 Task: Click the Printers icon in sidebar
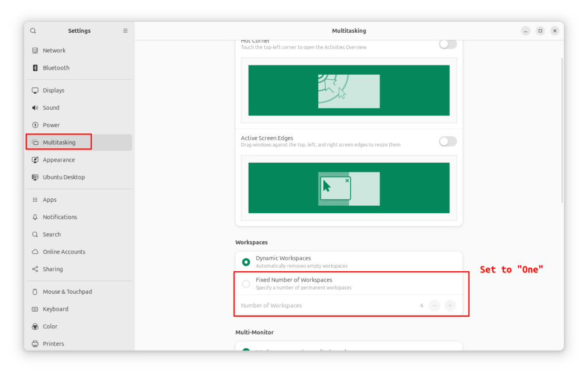coord(35,344)
